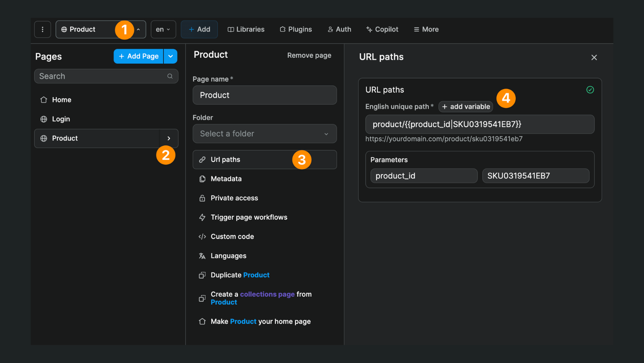Select the Duplicate Product icon
The width and height of the screenshot is (644, 363).
pos(202,275)
